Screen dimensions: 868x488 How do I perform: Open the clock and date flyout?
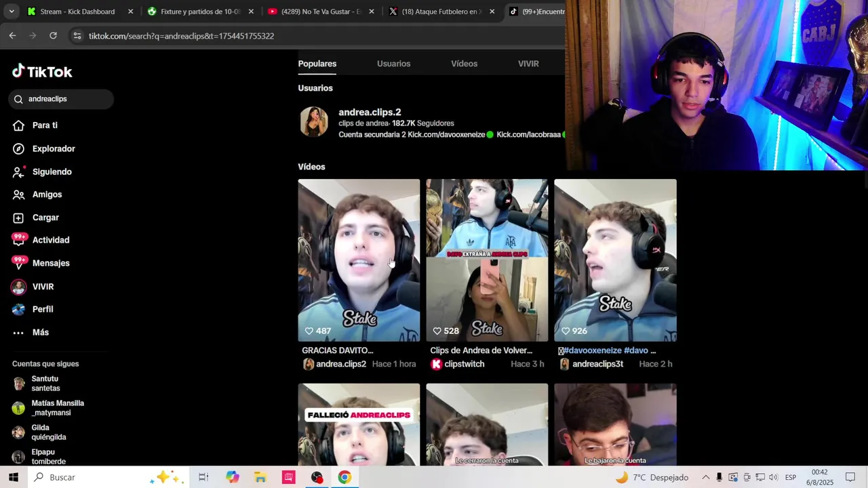820,477
